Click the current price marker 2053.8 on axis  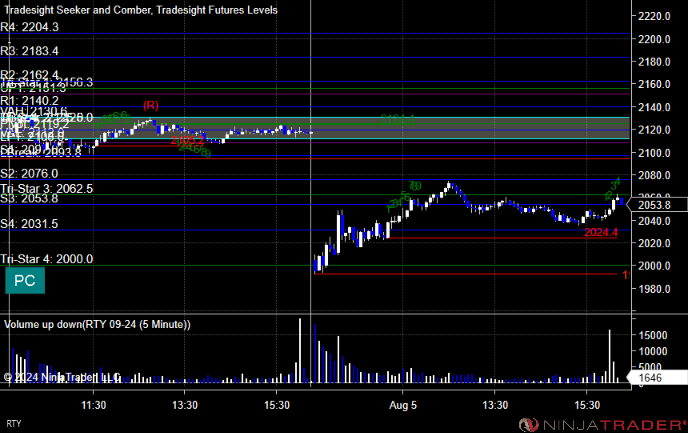657,205
